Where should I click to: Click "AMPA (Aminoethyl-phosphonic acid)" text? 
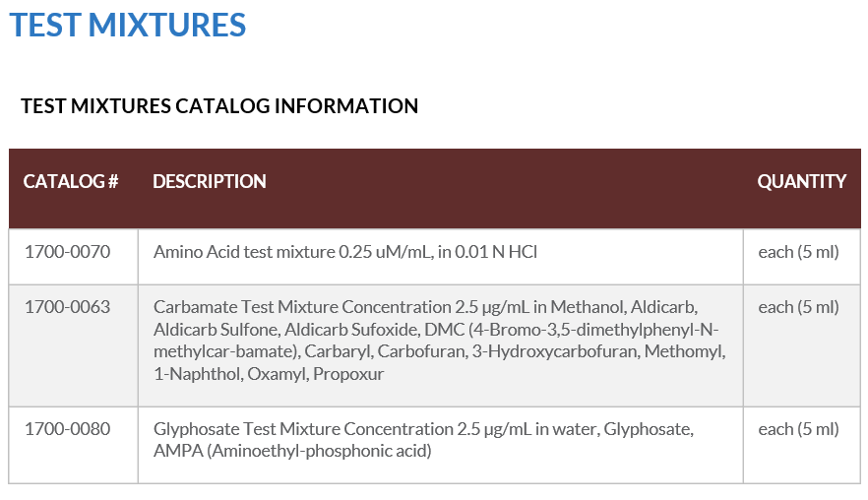pos(292,452)
